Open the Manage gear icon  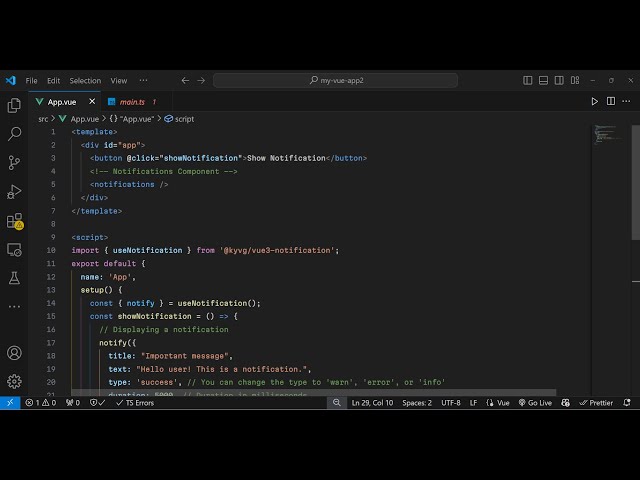click(14, 381)
